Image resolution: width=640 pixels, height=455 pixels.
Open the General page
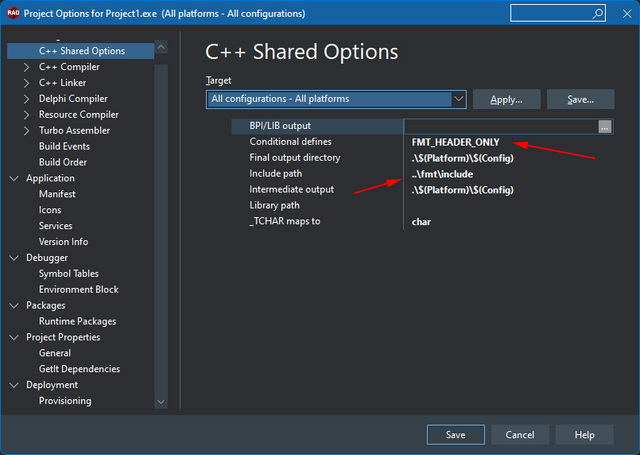(x=55, y=353)
